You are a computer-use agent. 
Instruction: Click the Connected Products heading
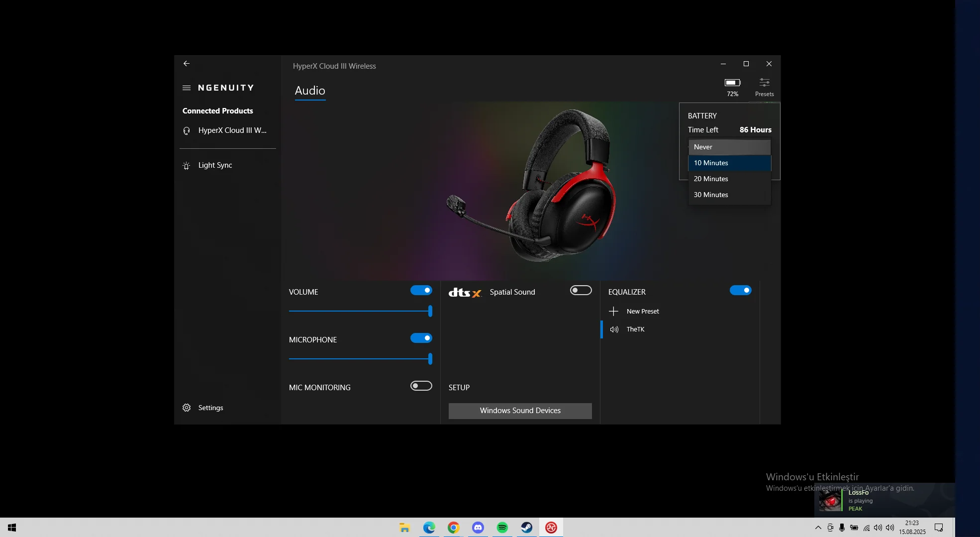pyautogui.click(x=218, y=111)
